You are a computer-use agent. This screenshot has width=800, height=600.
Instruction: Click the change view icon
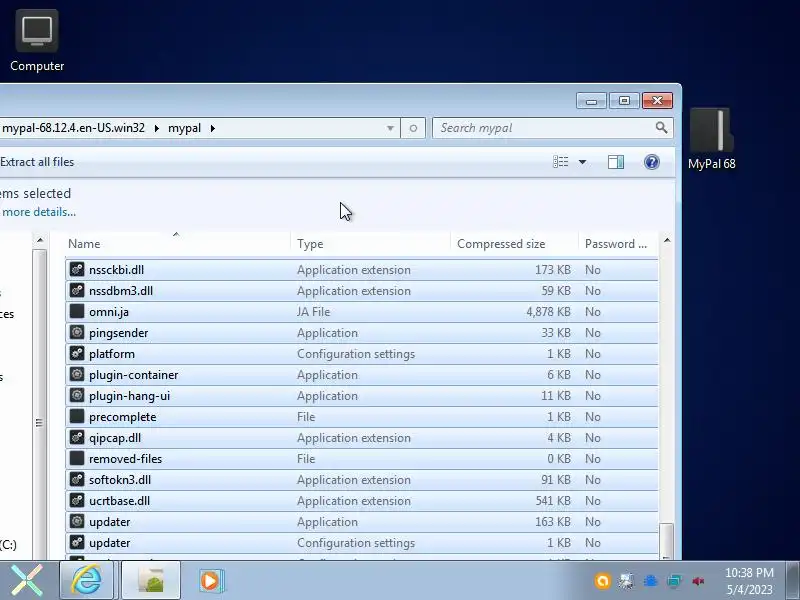click(560, 162)
